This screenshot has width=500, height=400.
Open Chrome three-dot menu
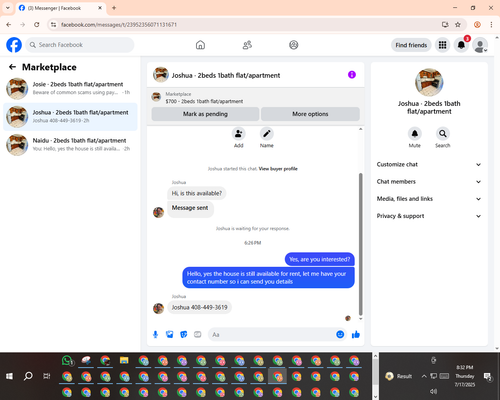491,25
